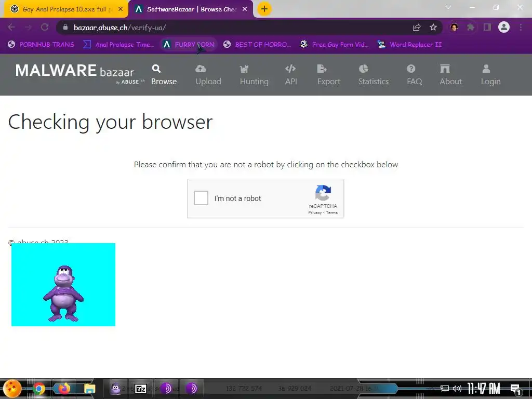Open the network tray icon
This screenshot has height=399, width=532.
445,389
